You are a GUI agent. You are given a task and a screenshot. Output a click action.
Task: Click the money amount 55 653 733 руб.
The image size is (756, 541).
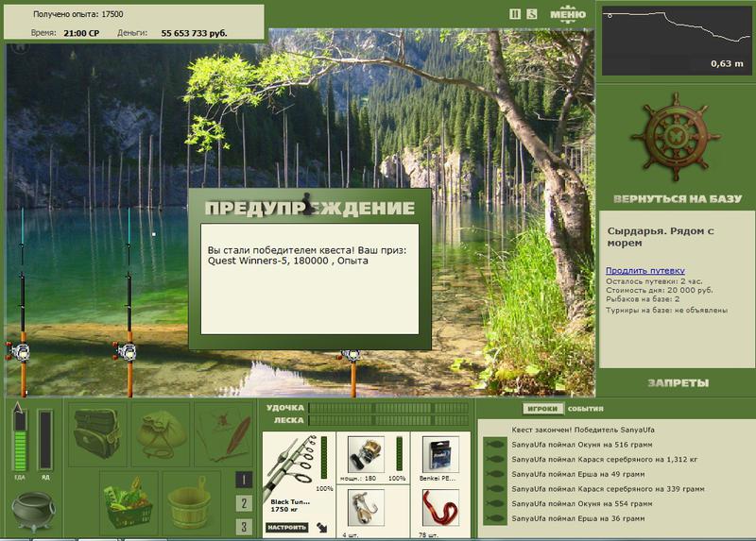click(195, 33)
